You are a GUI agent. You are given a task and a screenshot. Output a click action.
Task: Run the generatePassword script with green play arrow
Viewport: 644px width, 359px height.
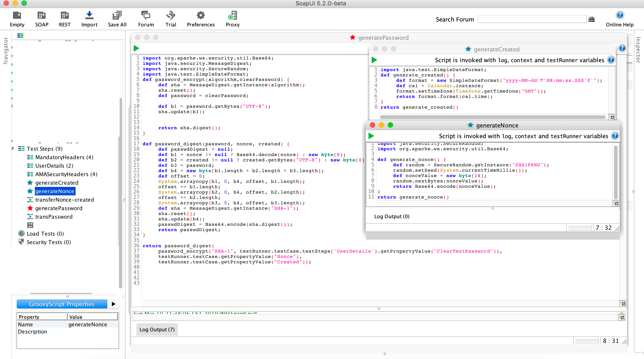(x=136, y=48)
